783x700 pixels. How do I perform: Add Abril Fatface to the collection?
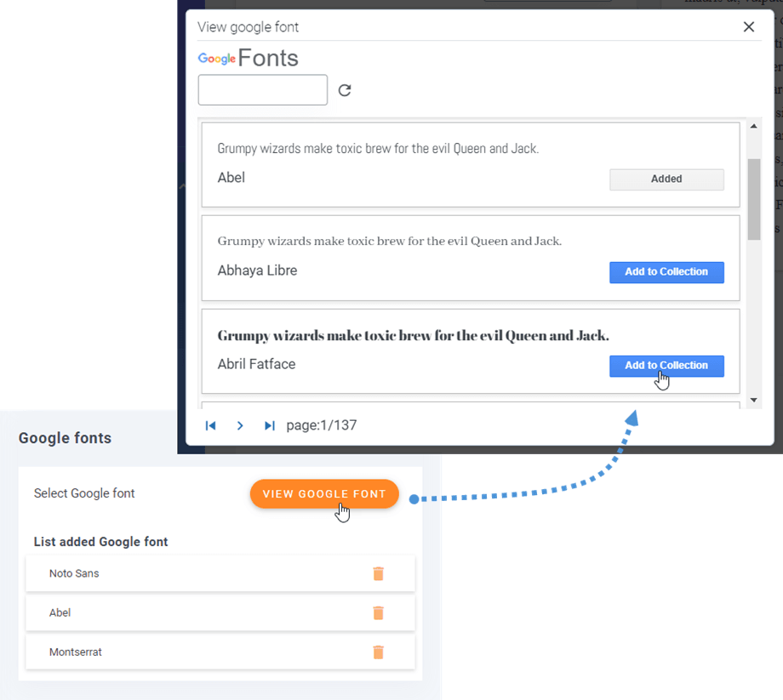tap(666, 366)
